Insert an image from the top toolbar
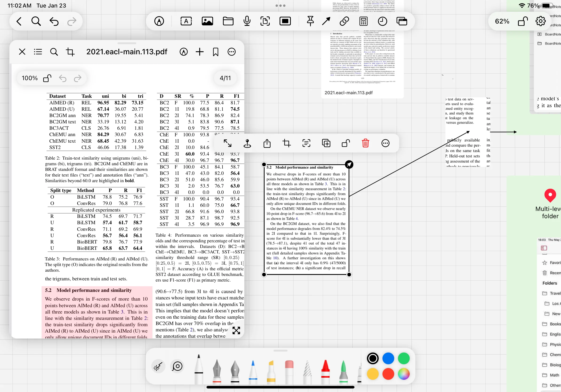The height and width of the screenshot is (392, 561). [207, 21]
